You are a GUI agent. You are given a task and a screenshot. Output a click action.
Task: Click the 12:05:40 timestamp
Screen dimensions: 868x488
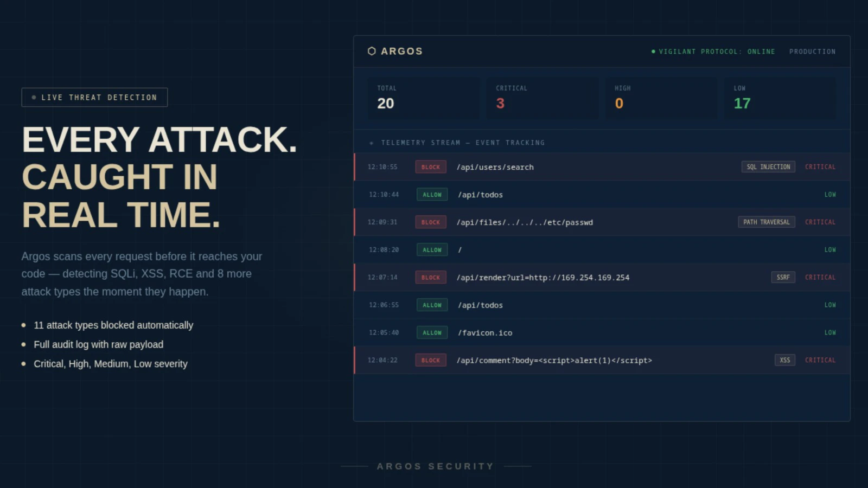pos(384,333)
